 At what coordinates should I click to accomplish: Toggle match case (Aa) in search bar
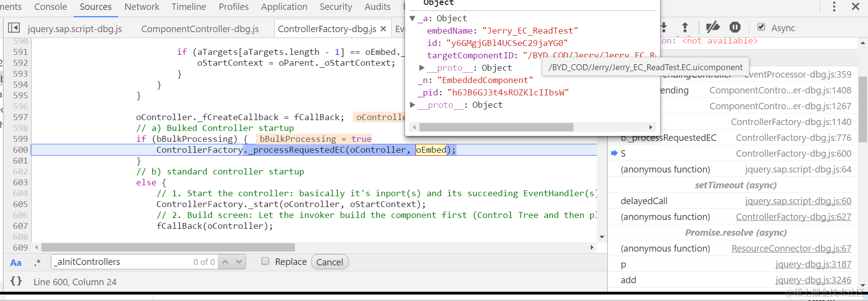pyautogui.click(x=16, y=262)
